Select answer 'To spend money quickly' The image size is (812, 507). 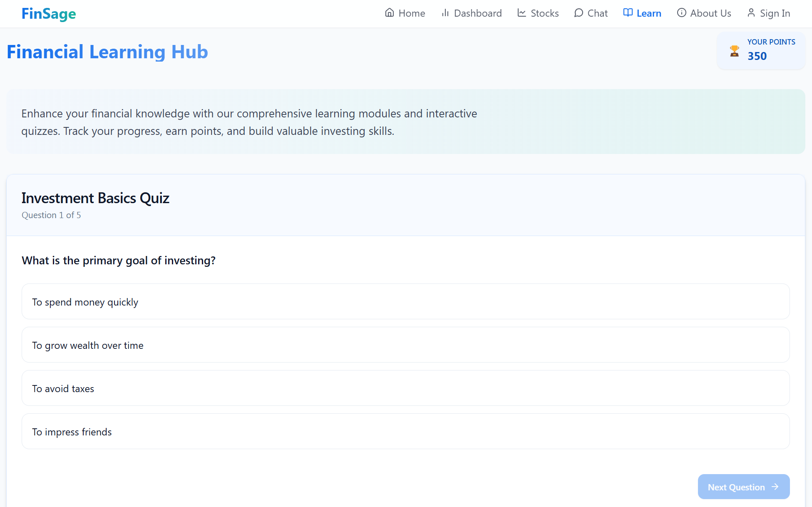(405, 302)
